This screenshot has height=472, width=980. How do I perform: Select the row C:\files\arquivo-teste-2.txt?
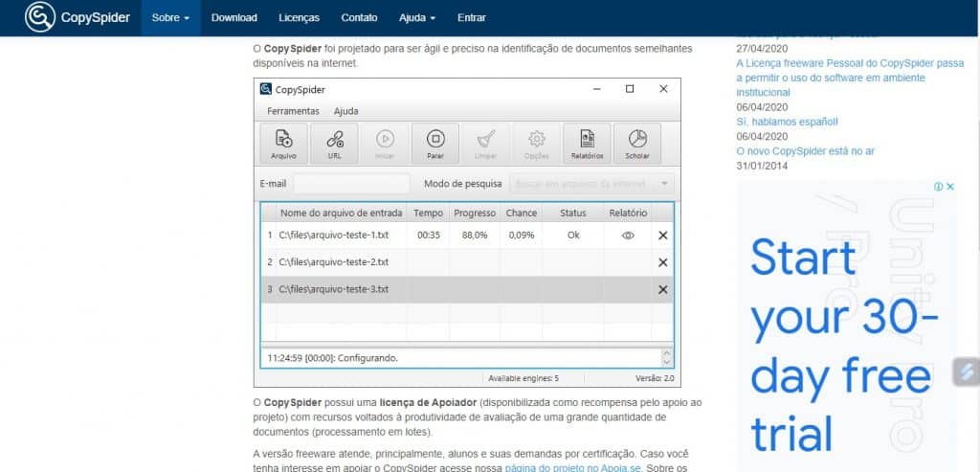pyautogui.click(x=467, y=262)
